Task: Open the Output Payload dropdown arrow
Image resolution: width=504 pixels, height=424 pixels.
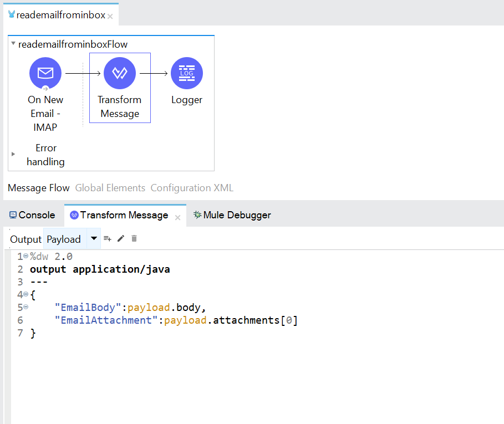Action: (x=94, y=238)
